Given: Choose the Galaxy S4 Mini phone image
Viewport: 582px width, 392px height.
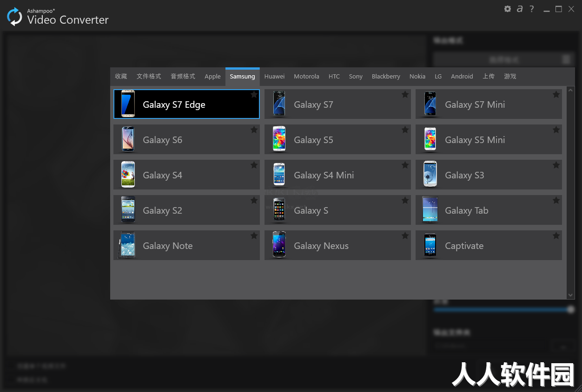Looking at the screenshot, I should point(279,175).
